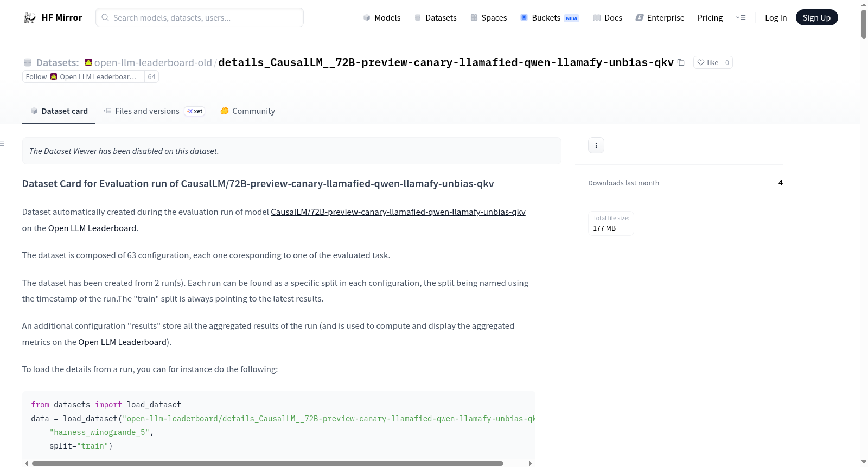Click the HF Mirror logo icon
Screen dimensions: 868x467
[30, 17]
